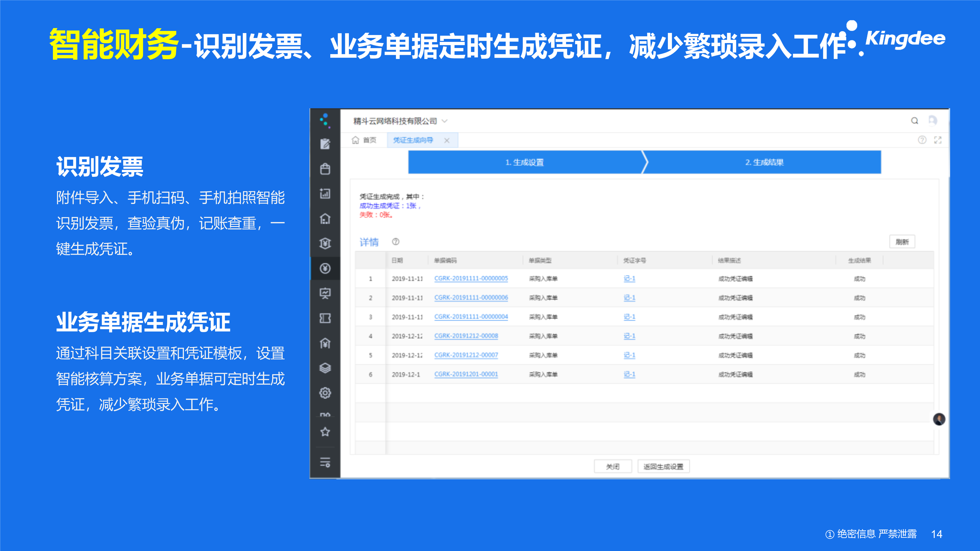This screenshot has width=980, height=551.
Task: Open 记-1 voucher in CGRK-20191201-00001 row
Action: point(629,374)
